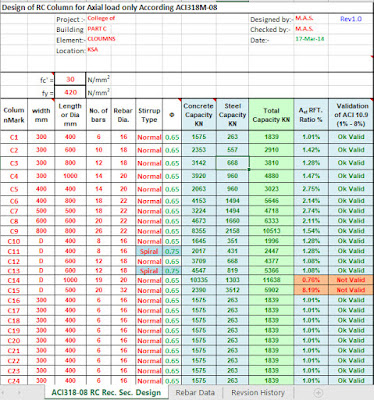Select the Φ header cell
This screenshot has width=374, height=400.
[172, 115]
